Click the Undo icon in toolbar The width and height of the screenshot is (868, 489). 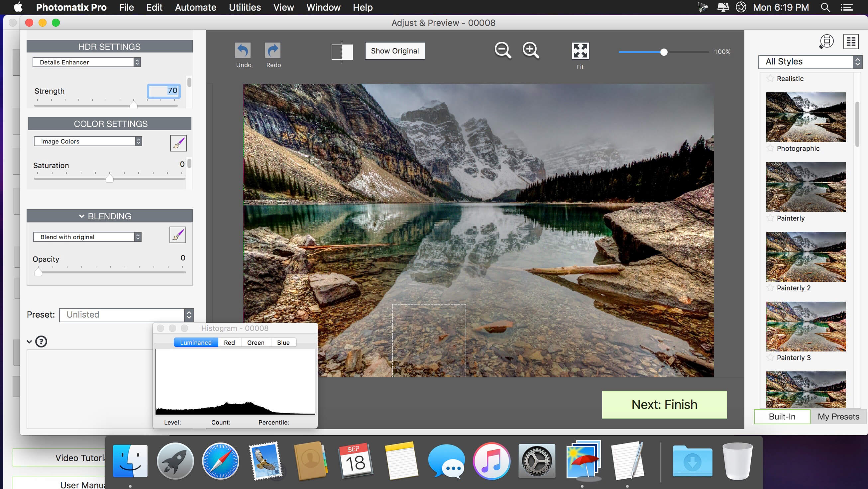click(x=243, y=50)
